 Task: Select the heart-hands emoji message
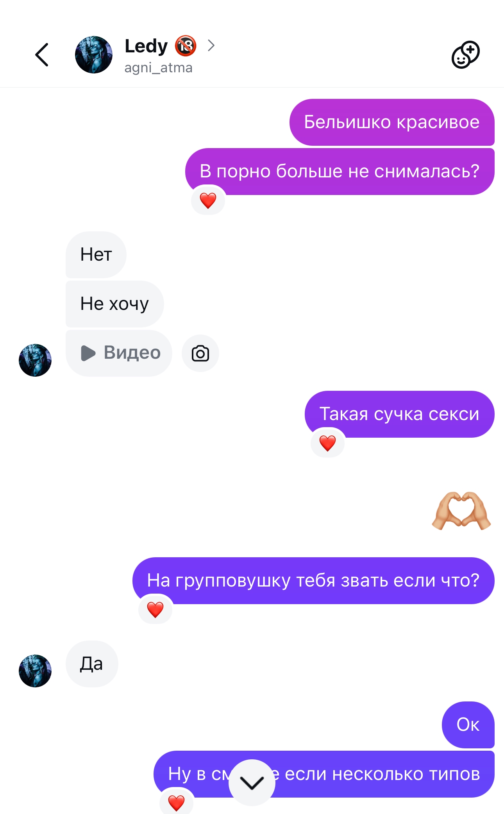(x=461, y=511)
